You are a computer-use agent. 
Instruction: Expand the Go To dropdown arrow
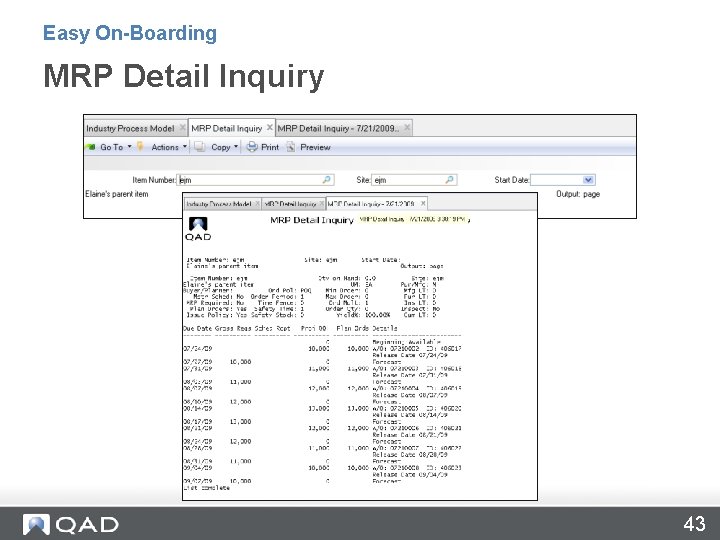pyautogui.click(x=129, y=146)
